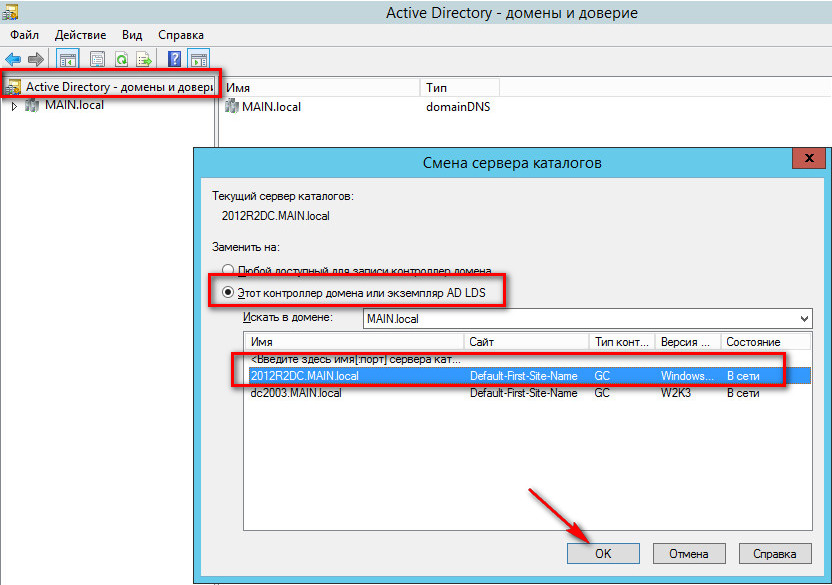
Task: Toggle the console tree pane icon
Action: point(67,59)
